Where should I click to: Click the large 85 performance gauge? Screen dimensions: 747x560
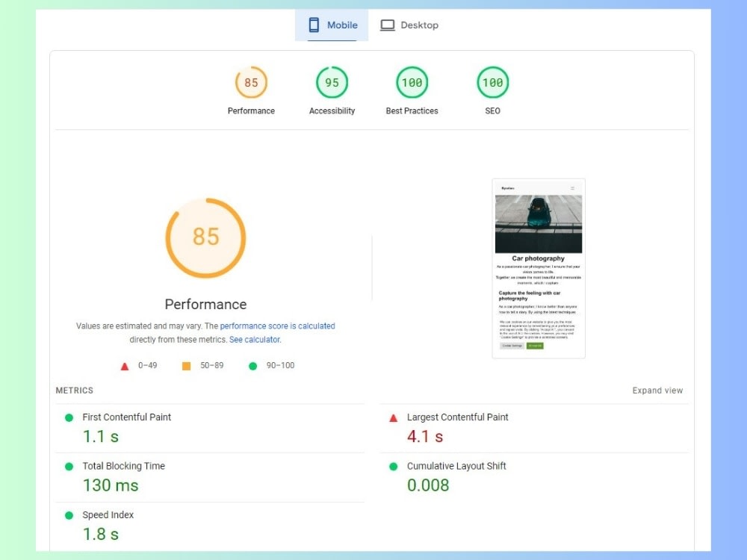pos(206,237)
